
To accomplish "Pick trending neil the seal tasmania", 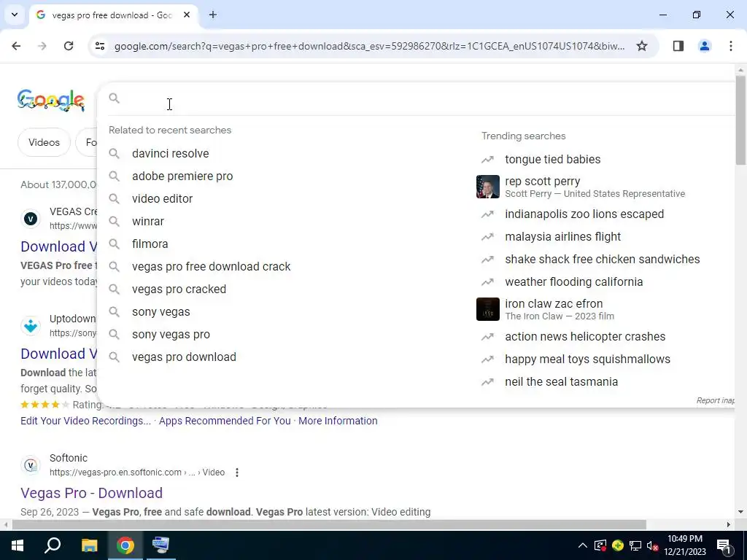I will [561, 382].
